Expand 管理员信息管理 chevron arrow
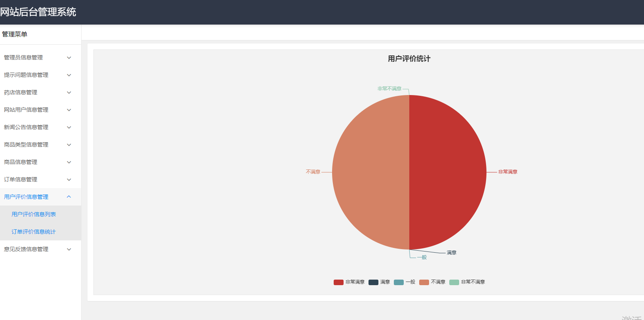The width and height of the screenshot is (644, 320). [x=69, y=57]
